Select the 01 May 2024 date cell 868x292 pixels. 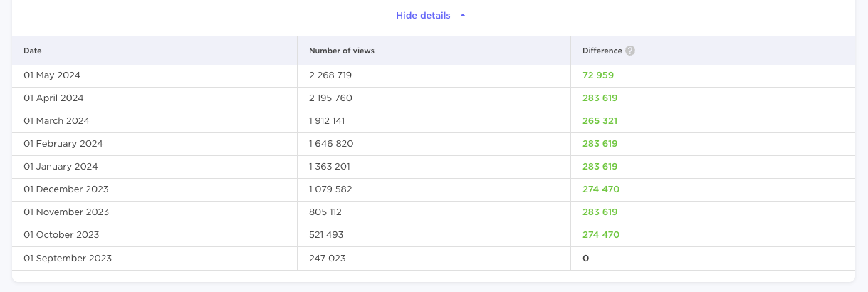point(53,75)
